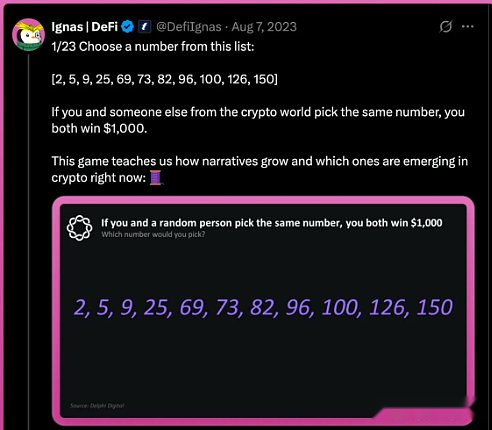Open the embedded pink-bordered image

(263, 311)
